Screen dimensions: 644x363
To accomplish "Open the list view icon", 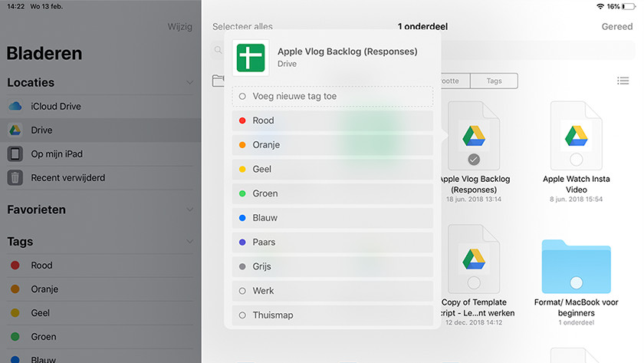I will click(623, 81).
